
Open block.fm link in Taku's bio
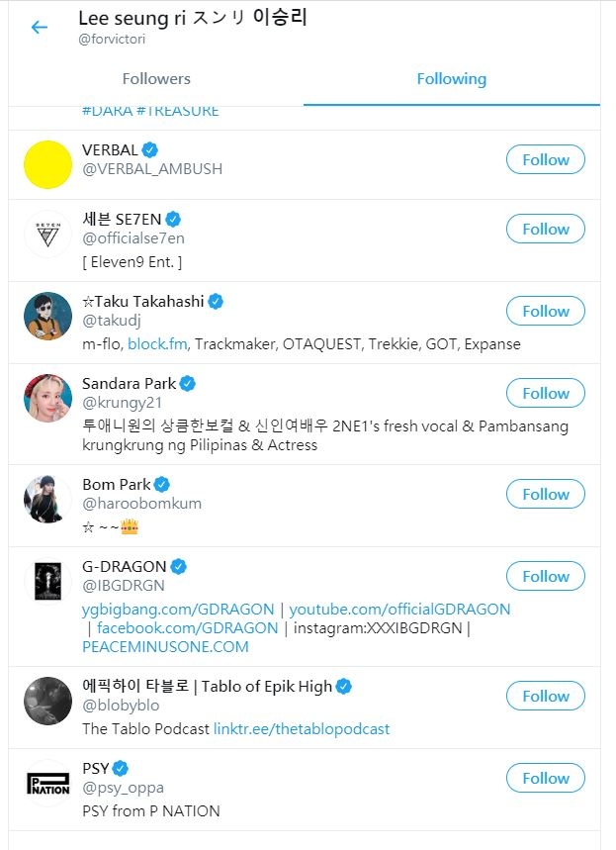point(157,344)
